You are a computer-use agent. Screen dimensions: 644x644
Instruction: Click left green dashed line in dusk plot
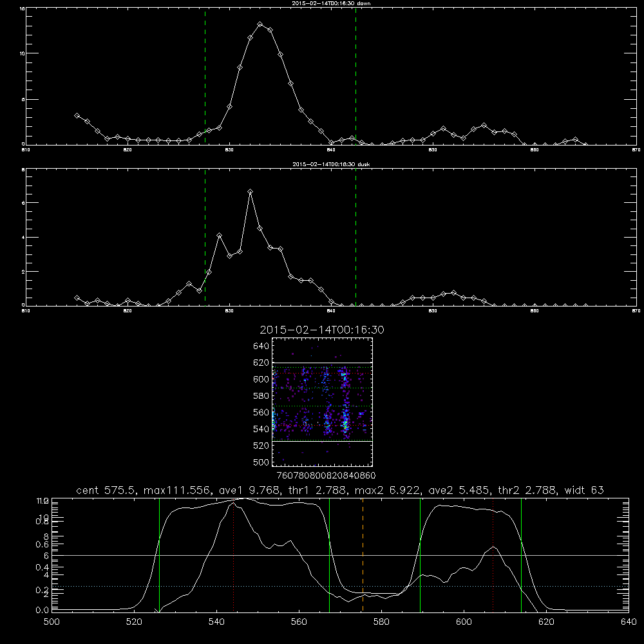[205, 237]
